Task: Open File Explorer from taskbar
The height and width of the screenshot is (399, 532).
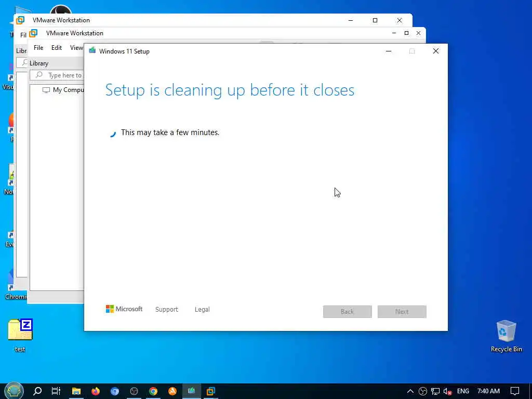Action: tap(76, 391)
